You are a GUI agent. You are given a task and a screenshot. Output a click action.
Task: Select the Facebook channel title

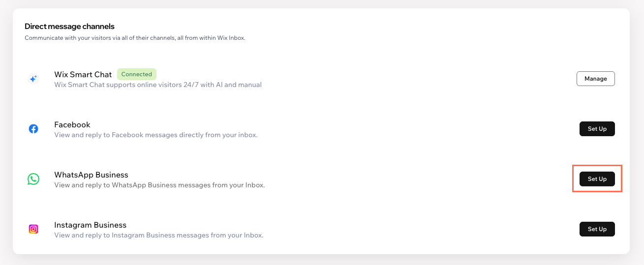coord(72,124)
